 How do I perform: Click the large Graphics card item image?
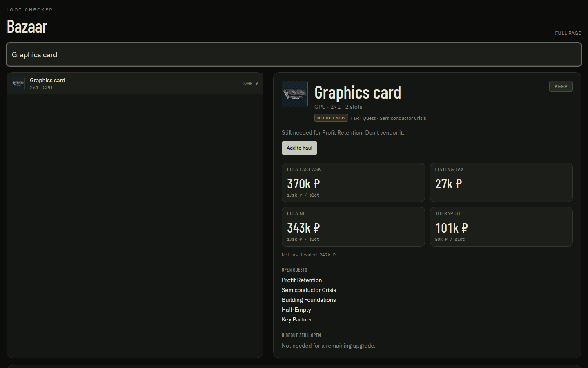click(295, 94)
